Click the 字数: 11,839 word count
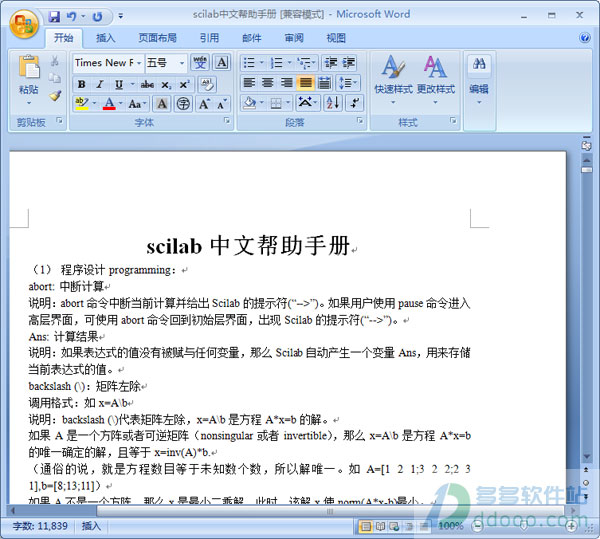 tap(40, 526)
